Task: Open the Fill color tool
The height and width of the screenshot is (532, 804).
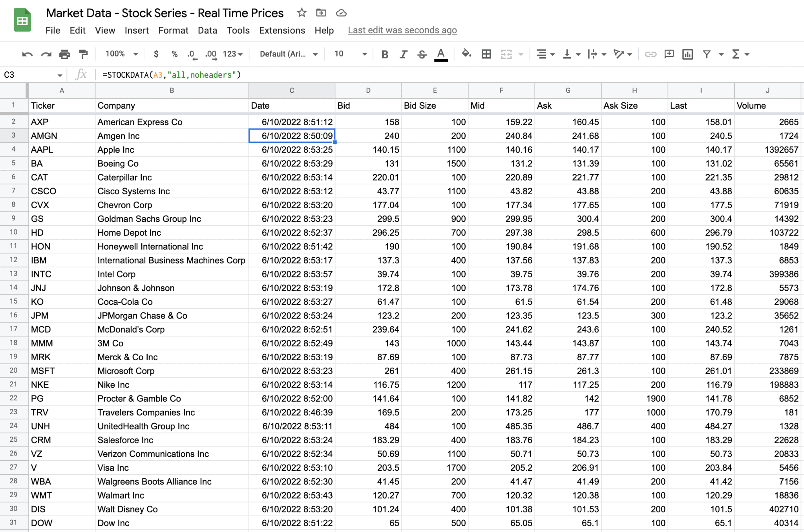Action: point(467,54)
